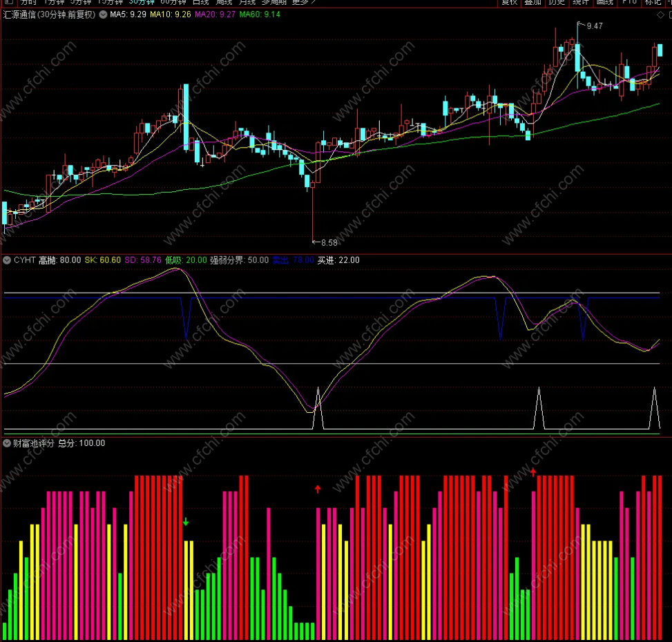Expand the 财富池评分 indicator dropdown
Screen dimensions: 672x642
7,443
